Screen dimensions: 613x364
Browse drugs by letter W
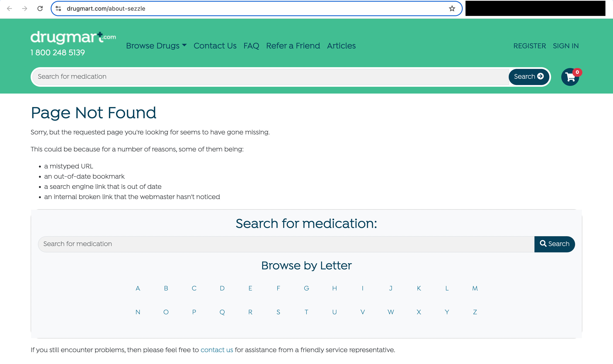[x=391, y=312]
